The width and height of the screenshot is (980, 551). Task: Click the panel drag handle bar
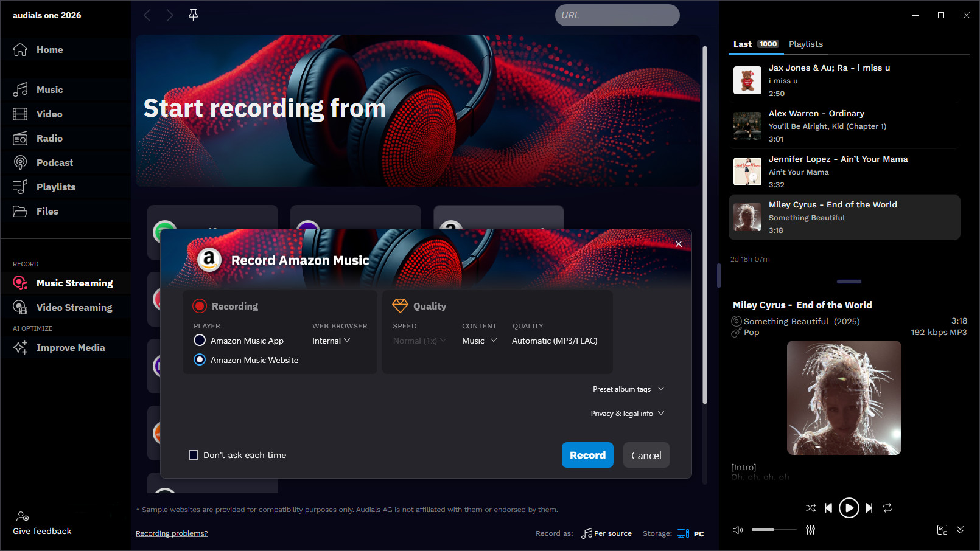point(849,282)
